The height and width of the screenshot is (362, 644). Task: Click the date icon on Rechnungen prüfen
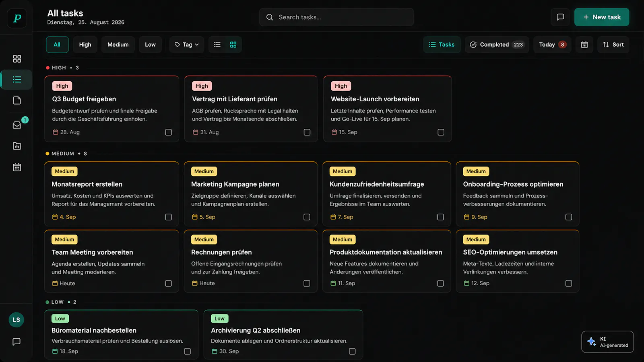coord(194,283)
